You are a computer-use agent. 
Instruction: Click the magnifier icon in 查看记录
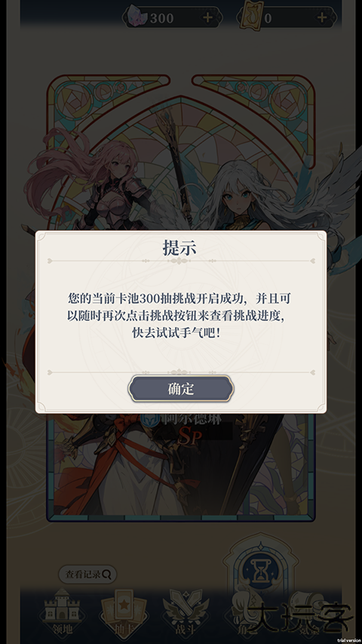click(106, 575)
